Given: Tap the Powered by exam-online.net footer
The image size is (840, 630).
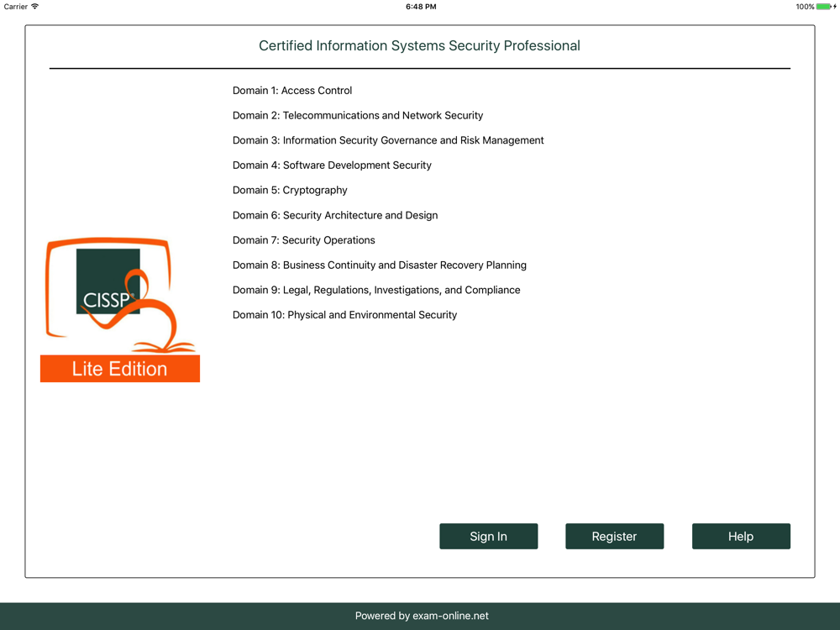Looking at the screenshot, I should pyautogui.click(x=422, y=616).
